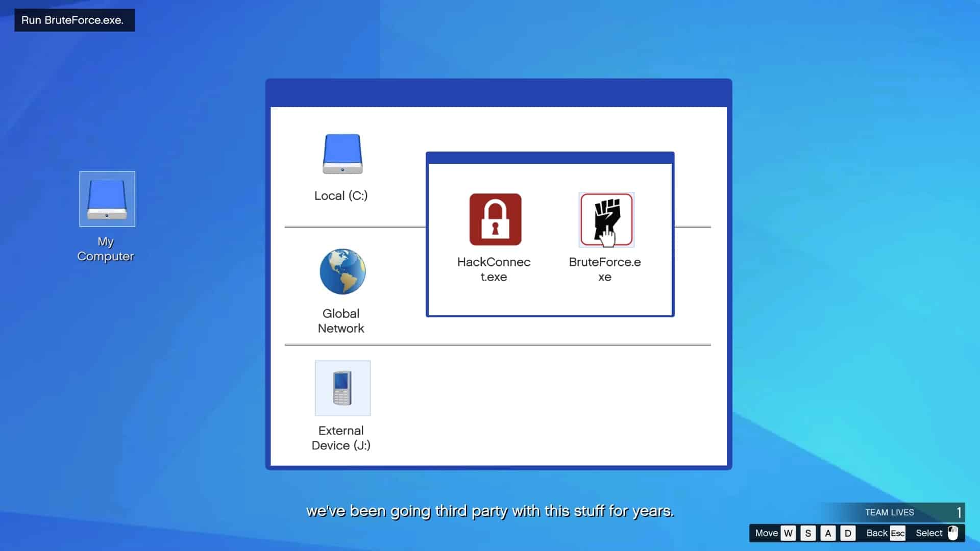Click the HackConnect.exe file label
Viewport: 980px width, 551px height.
tap(494, 269)
